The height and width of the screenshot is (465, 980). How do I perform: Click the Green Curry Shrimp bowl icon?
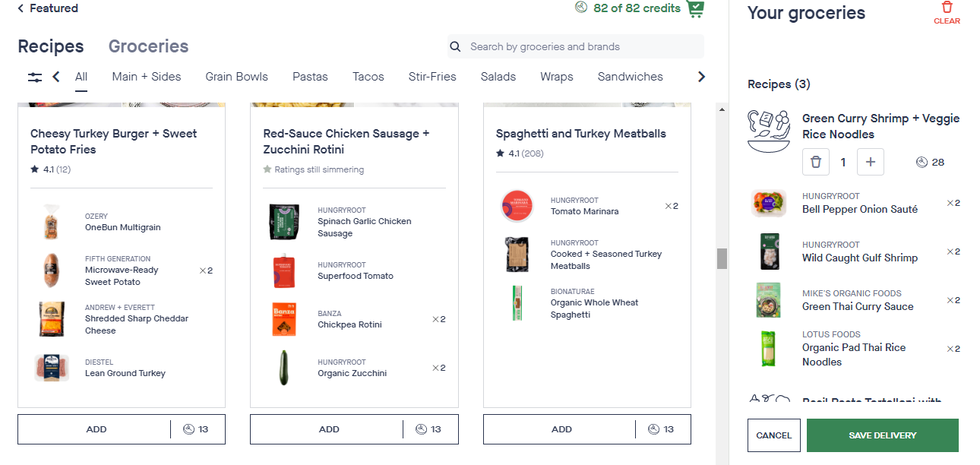tap(769, 131)
